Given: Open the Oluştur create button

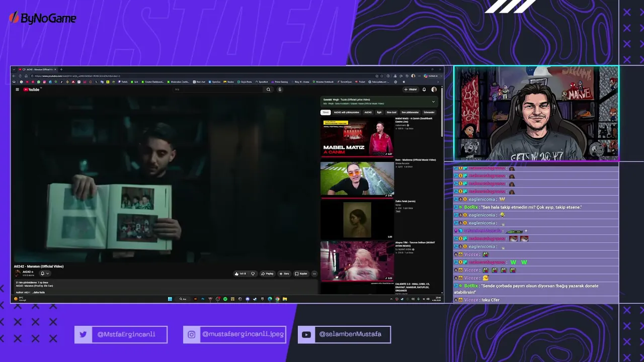Looking at the screenshot, I should 411,89.
